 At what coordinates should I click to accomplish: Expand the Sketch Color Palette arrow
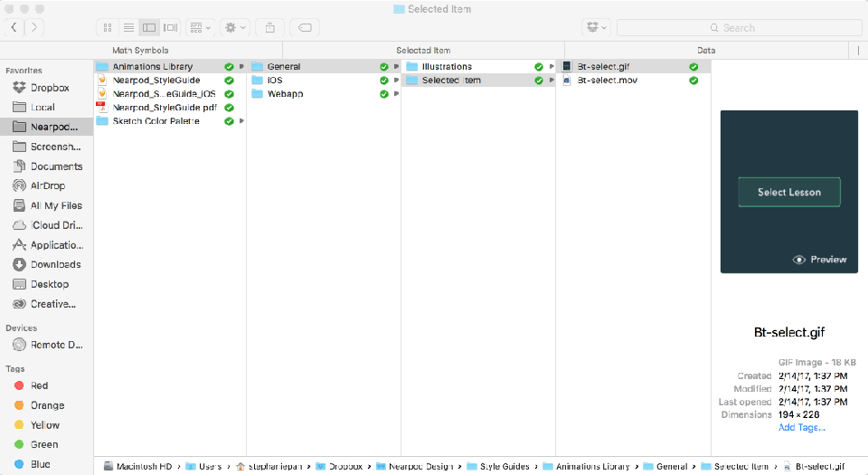click(x=241, y=121)
